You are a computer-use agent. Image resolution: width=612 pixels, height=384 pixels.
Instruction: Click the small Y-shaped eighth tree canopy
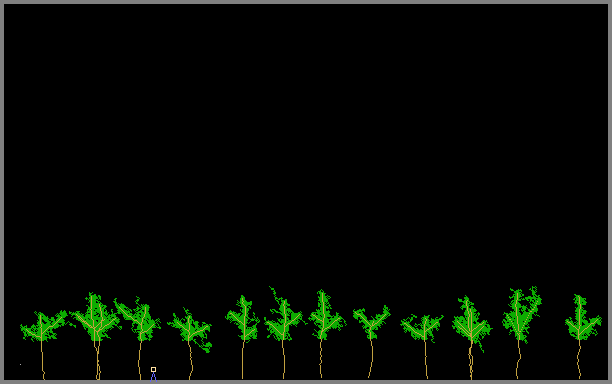tap(372, 322)
